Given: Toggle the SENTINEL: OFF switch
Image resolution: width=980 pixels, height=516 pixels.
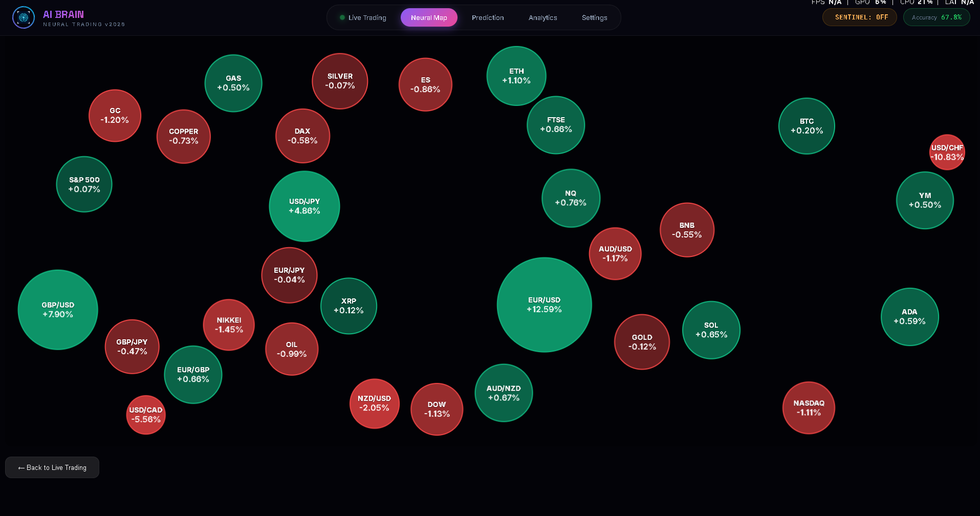Looking at the screenshot, I should tap(859, 17).
